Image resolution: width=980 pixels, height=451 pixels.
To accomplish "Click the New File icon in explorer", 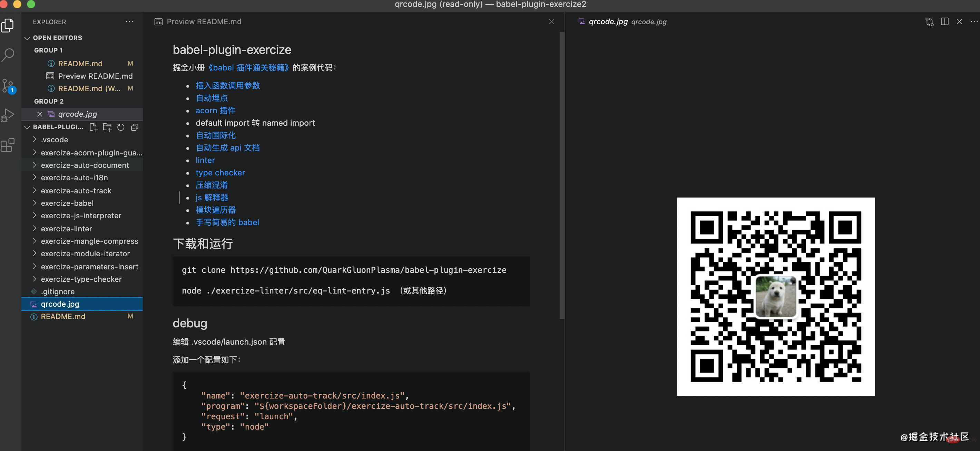I will tap(93, 127).
